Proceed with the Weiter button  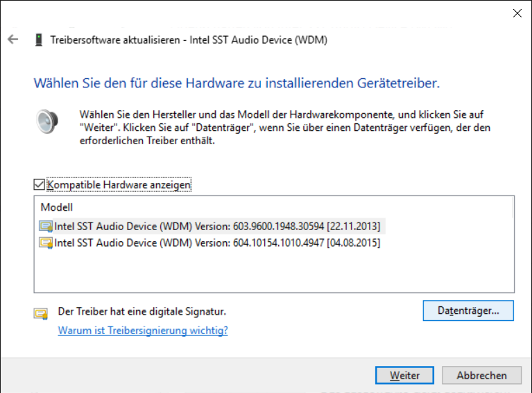[x=404, y=376]
